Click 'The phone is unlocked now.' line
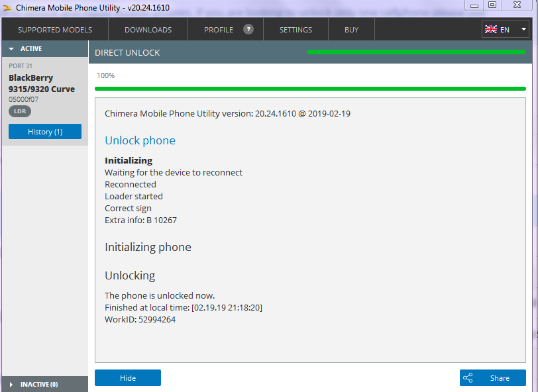This screenshot has height=392, width=538. click(160, 295)
